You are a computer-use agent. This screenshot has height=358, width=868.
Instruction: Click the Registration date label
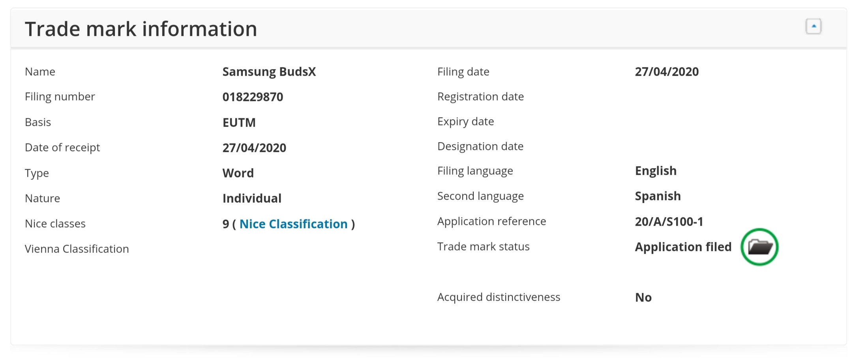(x=480, y=97)
